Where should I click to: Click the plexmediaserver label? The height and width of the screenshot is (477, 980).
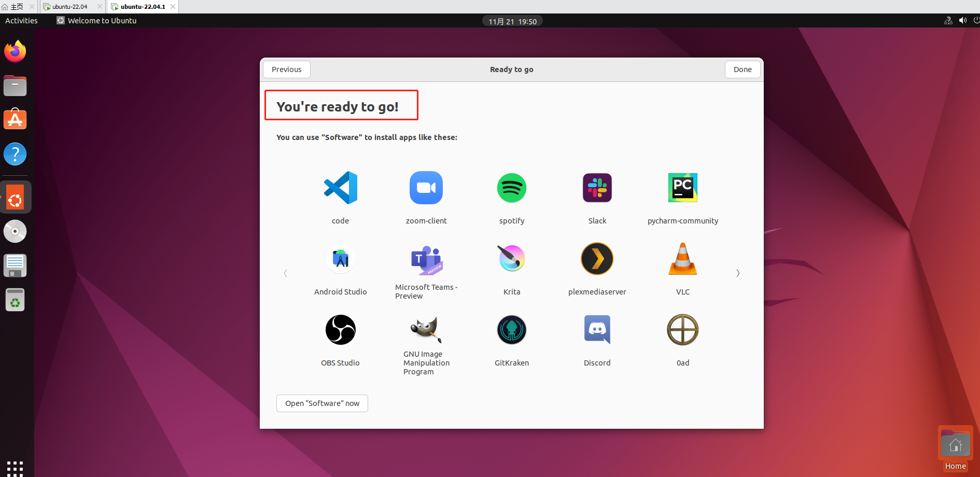pos(597,292)
